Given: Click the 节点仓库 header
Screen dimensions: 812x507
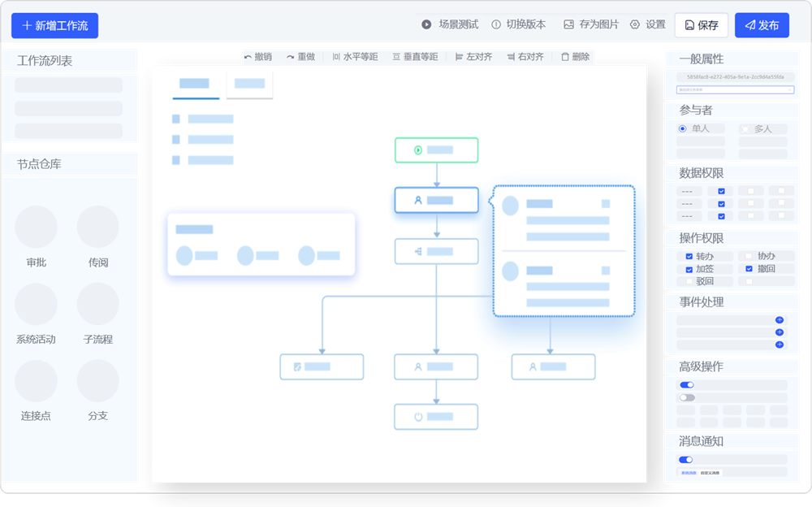Looking at the screenshot, I should pyautogui.click(x=39, y=164).
